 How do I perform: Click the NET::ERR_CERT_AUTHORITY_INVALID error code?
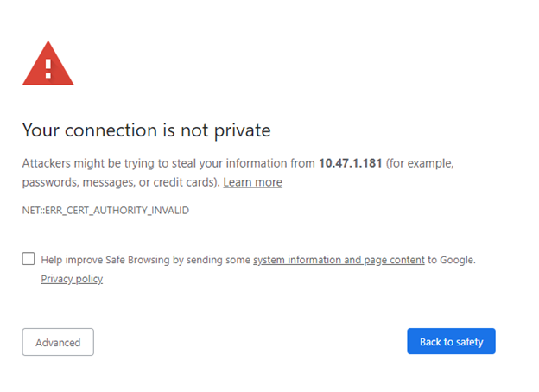click(x=105, y=210)
